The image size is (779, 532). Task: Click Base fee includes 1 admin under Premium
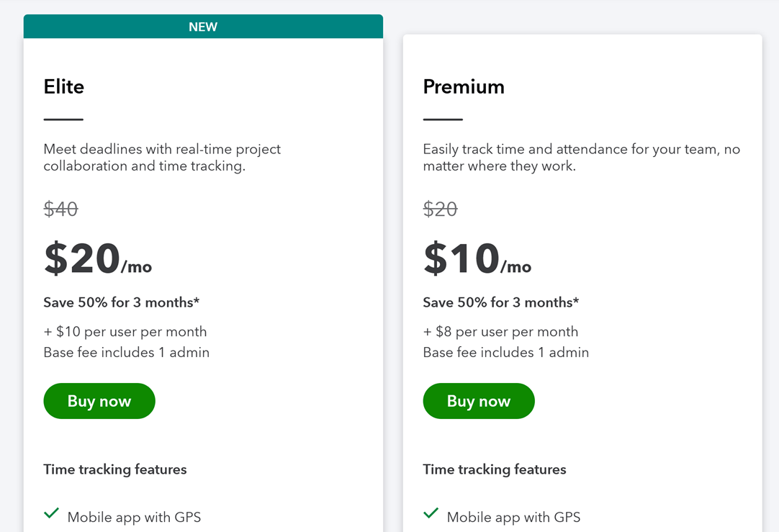coord(505,352)
